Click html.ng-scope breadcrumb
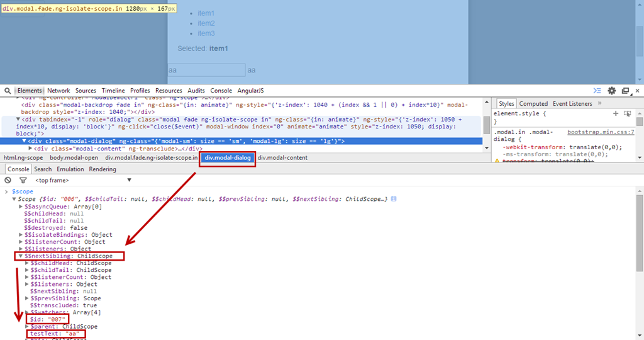The image size is (644, 340). pos(23,157)
